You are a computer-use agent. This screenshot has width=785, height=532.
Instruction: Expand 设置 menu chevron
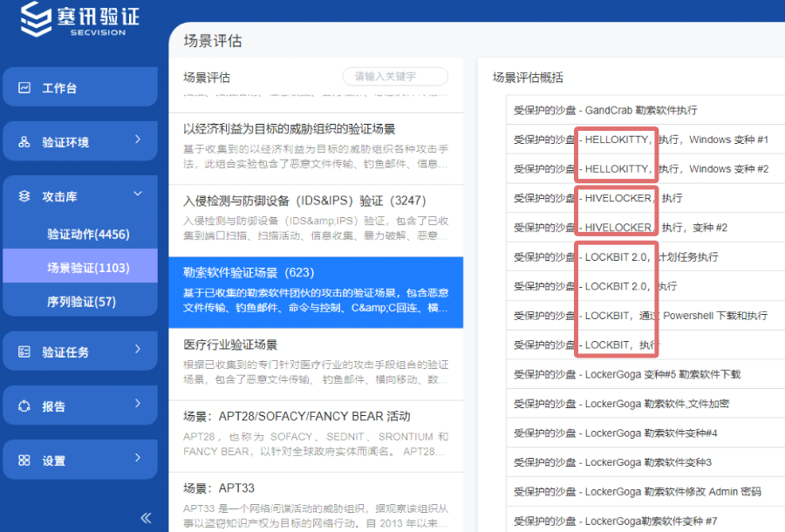(138, 457)
